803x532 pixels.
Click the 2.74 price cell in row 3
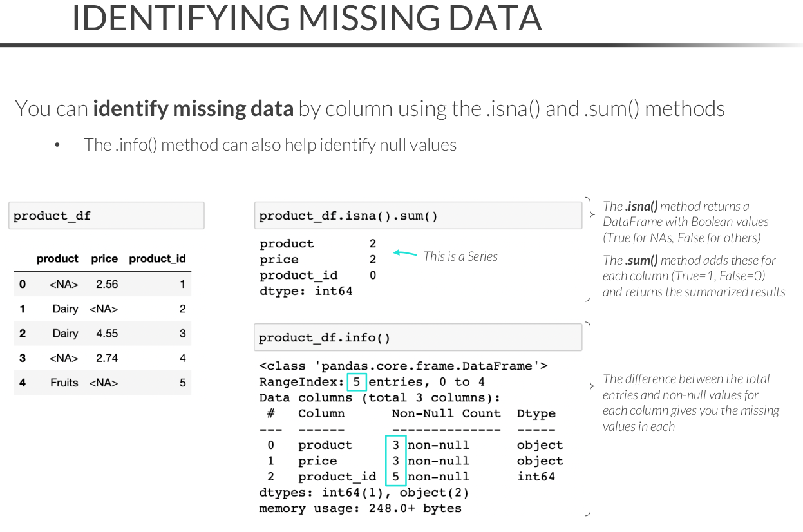[x=106, y=358]
